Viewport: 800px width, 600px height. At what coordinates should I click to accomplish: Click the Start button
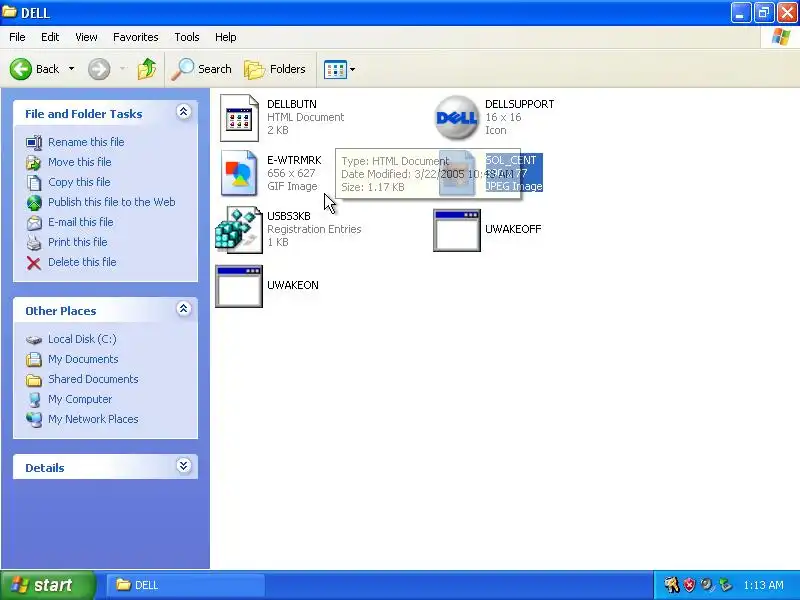(x=48, y=585)
